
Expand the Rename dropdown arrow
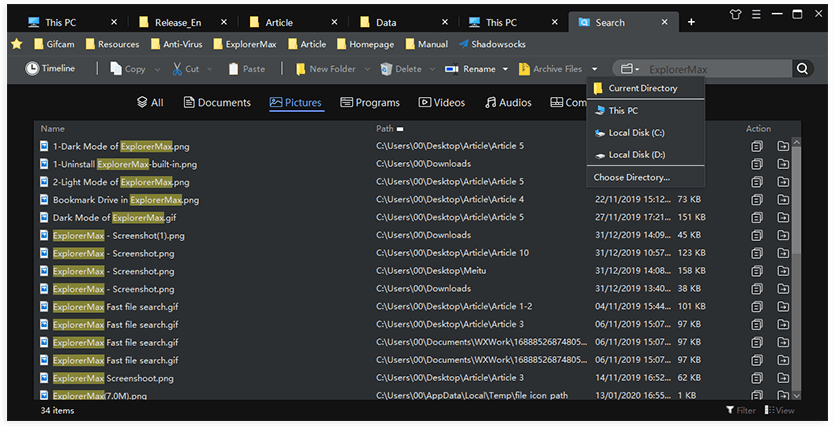click(506, 69)
